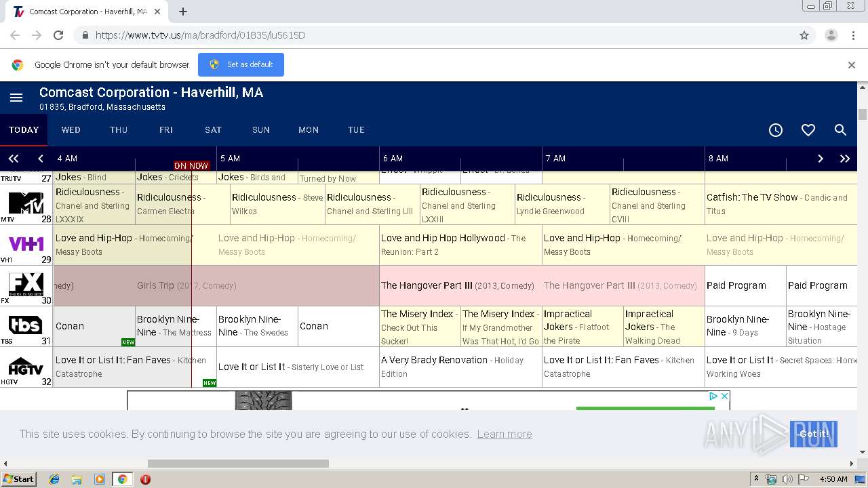Open the guide search icon
This screenshot has height=488, width=868.
tap(841, 130)
